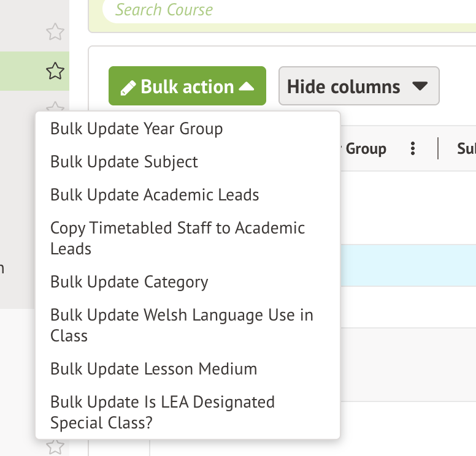Image resolution: width=476 pixels, height=456 pixels.
Task: Click the topmost star icon in the sidebar
Action: 55,32
